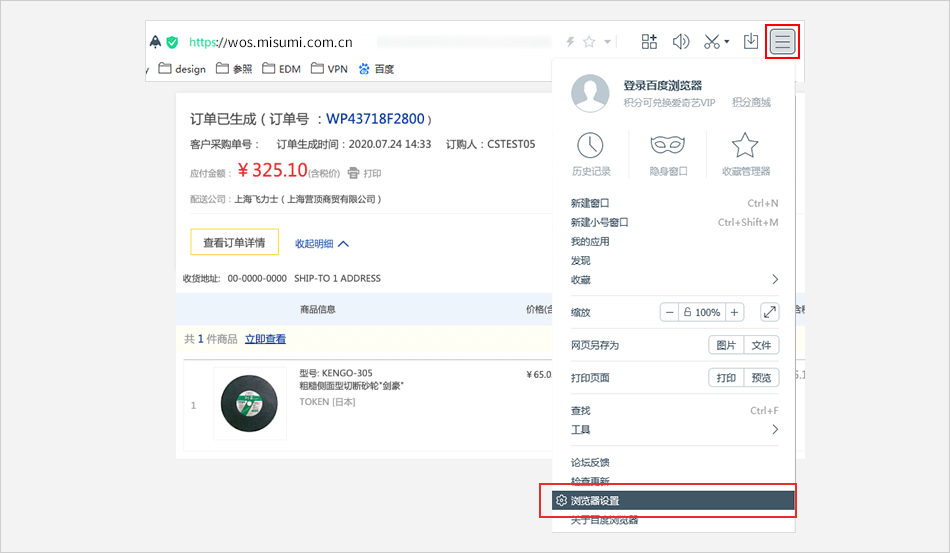
Task: Click the speaker mute icon in toolbar
Action: [681, 42]
